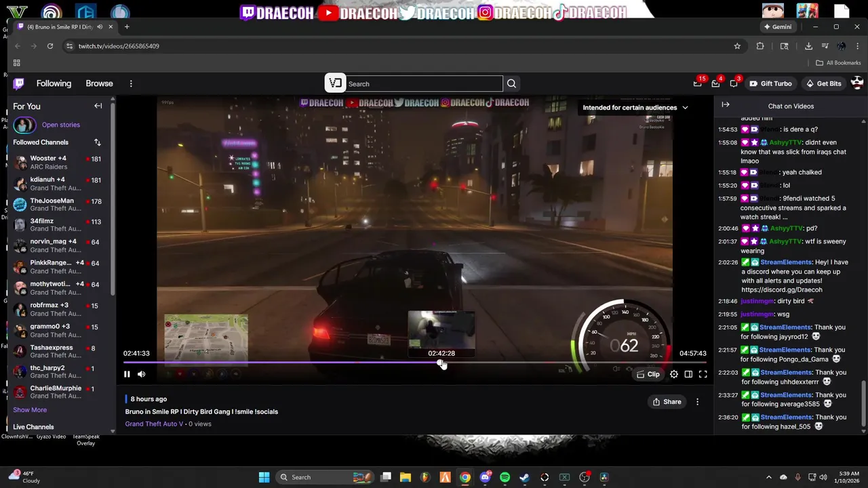This screenshot has width=868, height=488.
Task: Open the Twitch more options menu
Action: coord(131,83)
